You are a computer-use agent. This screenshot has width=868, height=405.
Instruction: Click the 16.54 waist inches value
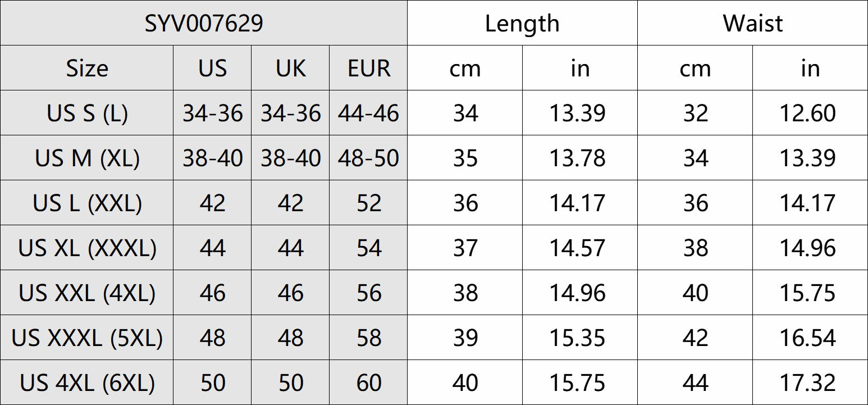(x=807, y=338)
